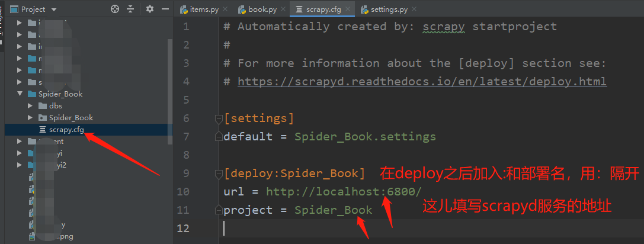Expand the dbs folder

click(x=30, y=106)
